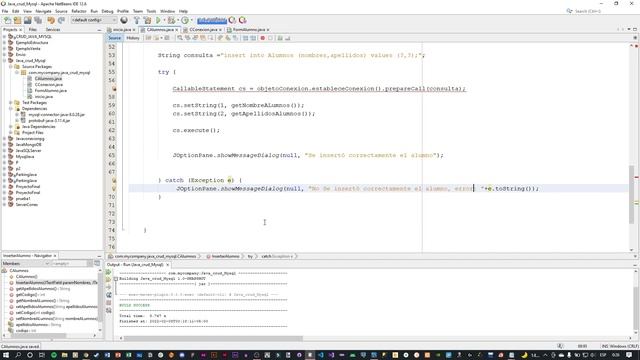Switch to the inicio.java editor tab

[122, 30]
